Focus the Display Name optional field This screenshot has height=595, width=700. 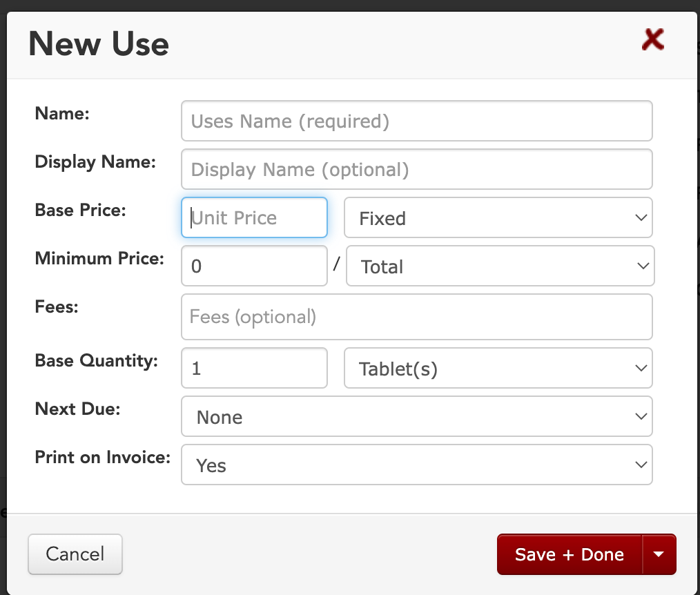[416, 169]
